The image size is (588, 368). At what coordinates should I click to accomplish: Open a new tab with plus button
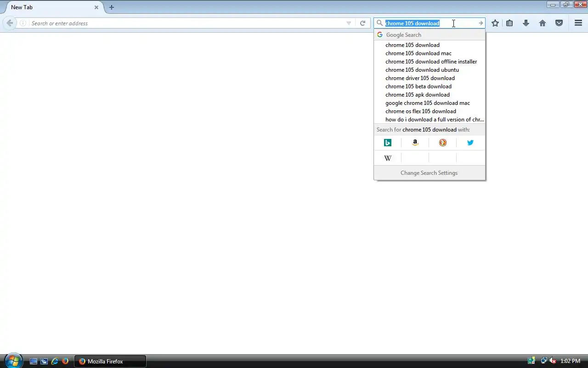tap(112, 7)
